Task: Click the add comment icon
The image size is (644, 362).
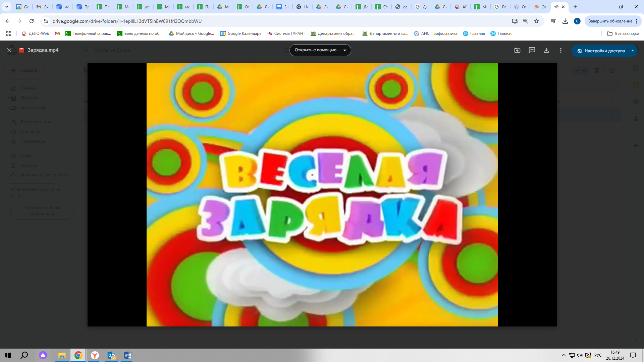Action: pyautogui.click(x=532, y=50)
